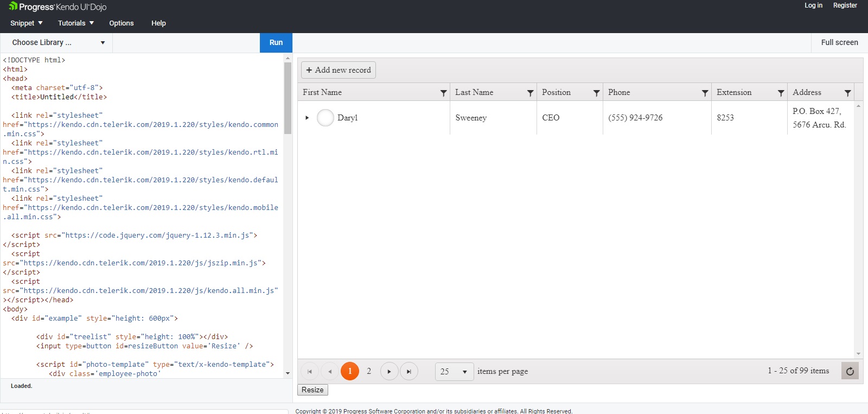The height and width of the screenshot is (414, 868).
Task: Click the code editor scrollbar thumb
Action: [288, 98]
